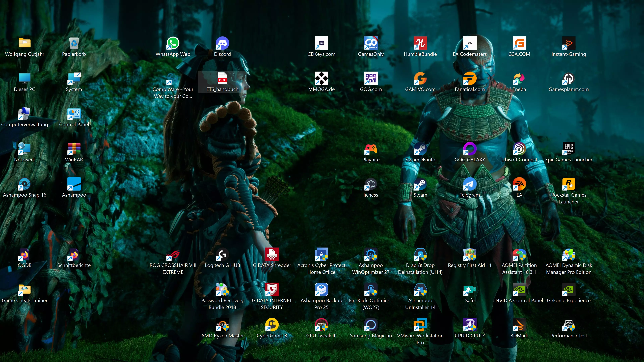Screen dimensions: 644x362
Task: Open the System shortcut icon
Action: click(74, 78)
